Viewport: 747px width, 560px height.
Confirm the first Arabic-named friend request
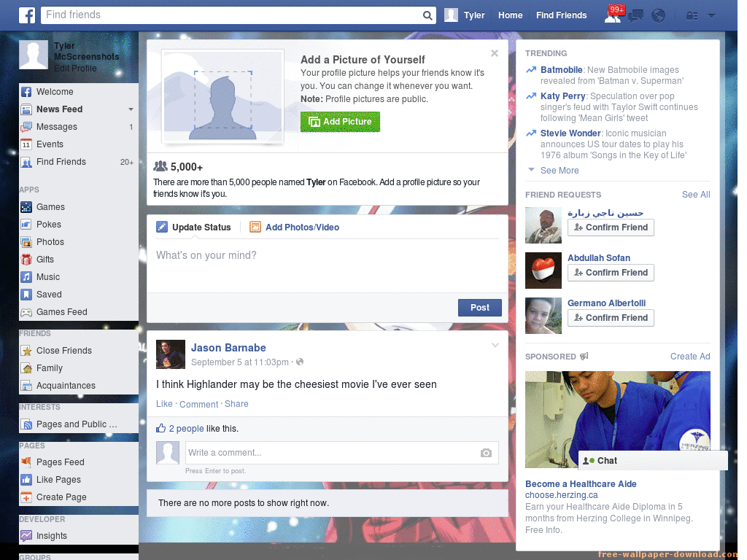(x=611, y=227)
